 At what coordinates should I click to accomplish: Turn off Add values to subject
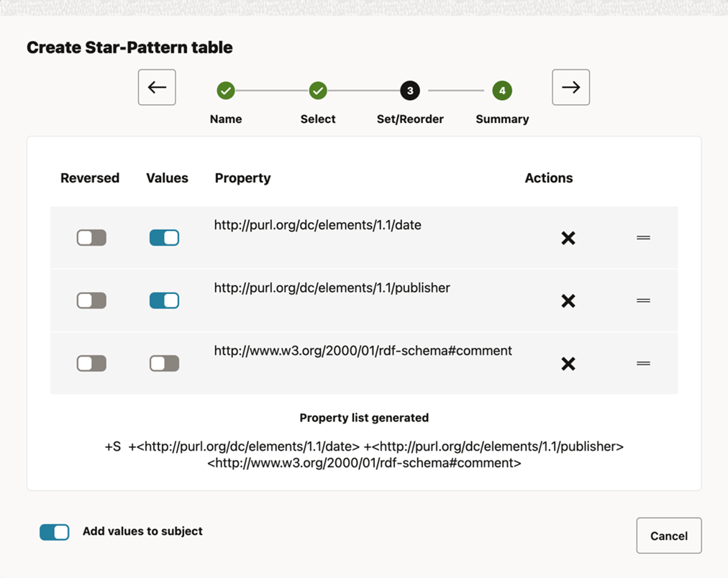(55, 532)
